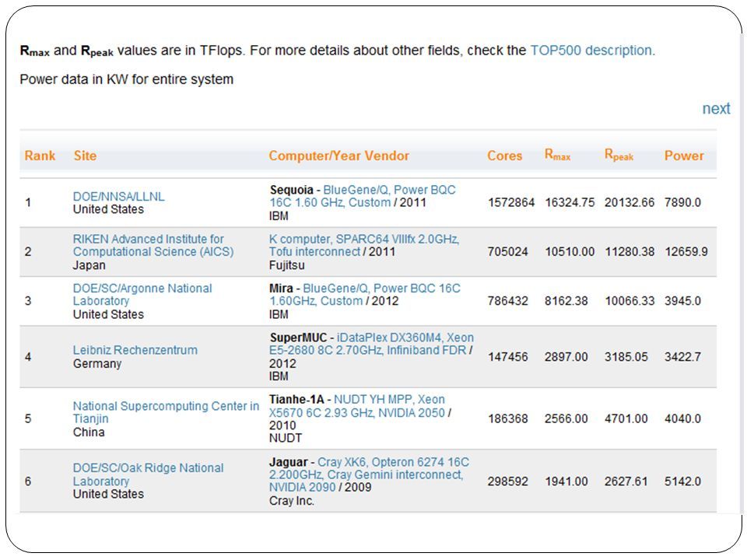Select the Rmax value 10510.00
Screen dimensions: 747x560
[x=570, y=251]
